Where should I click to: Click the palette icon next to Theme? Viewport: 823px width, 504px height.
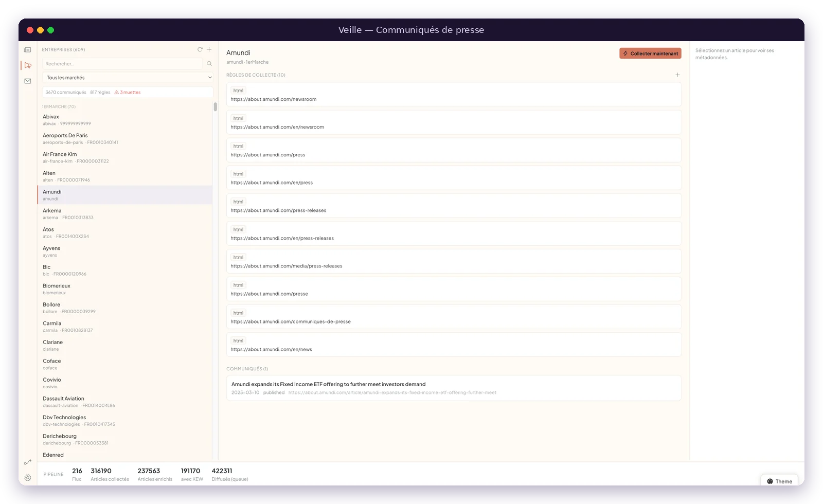(x=770, y=481)
